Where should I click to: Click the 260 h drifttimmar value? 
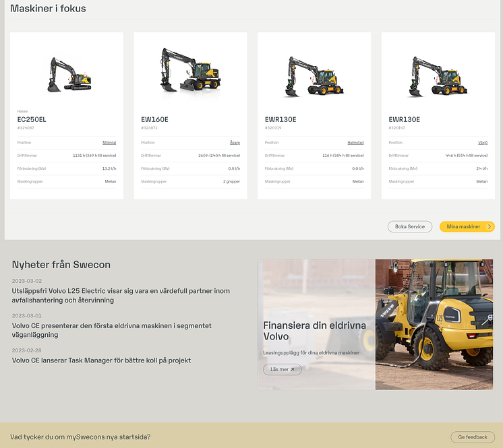[x=219, y=156]
